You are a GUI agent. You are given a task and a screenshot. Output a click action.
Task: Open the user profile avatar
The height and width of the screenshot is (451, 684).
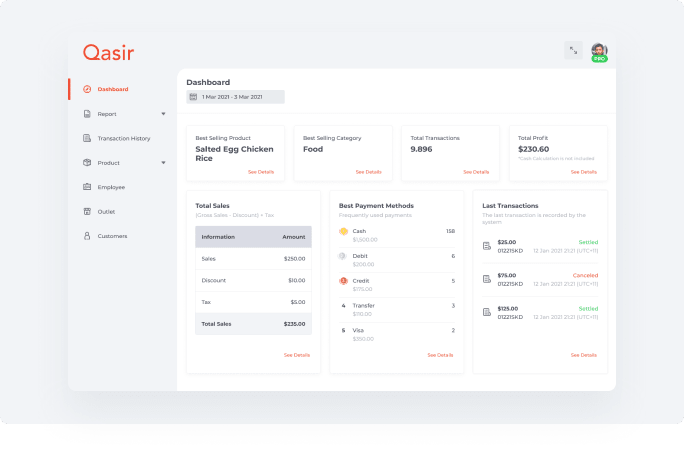click(x=599, y=50)
